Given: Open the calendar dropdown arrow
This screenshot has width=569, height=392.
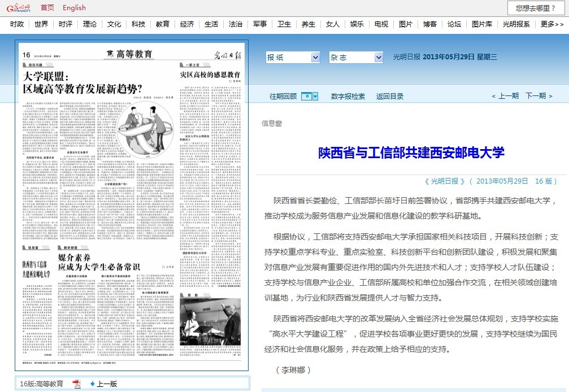Looking at the screenshot, I should pos(315,97).
